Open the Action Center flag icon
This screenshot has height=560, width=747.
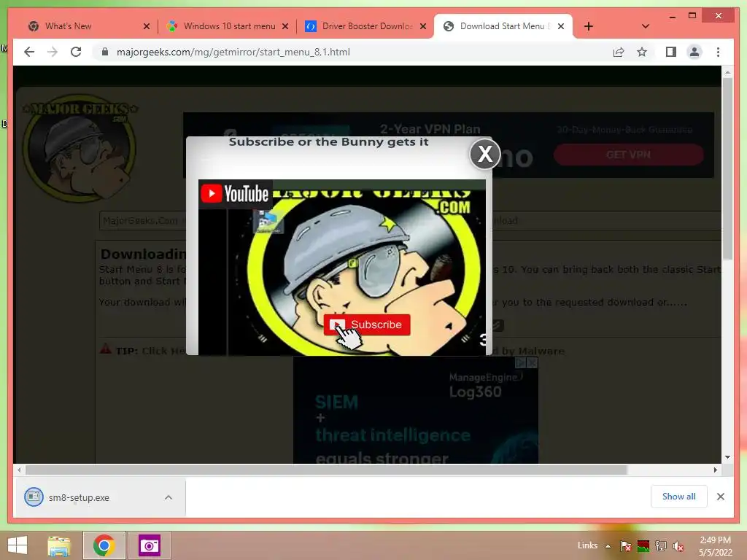tap(625, 545)
